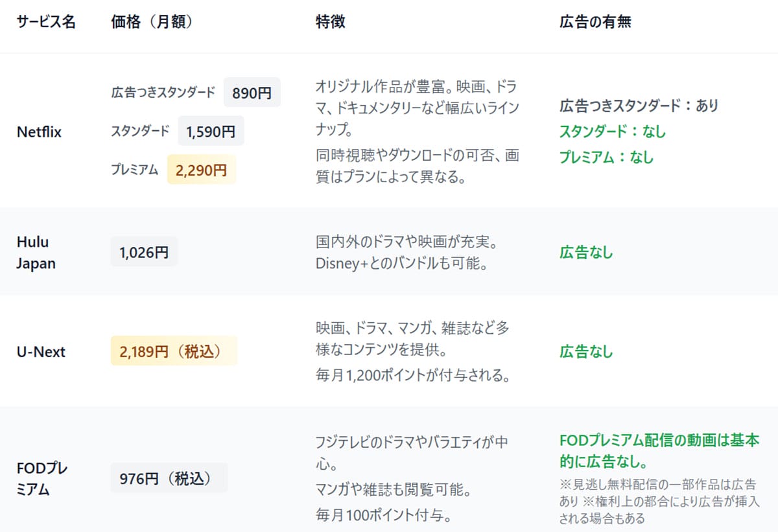
Task: Click green FODプレミアム配信の動画は基本的に広告なし text
Action: point(659,451)
